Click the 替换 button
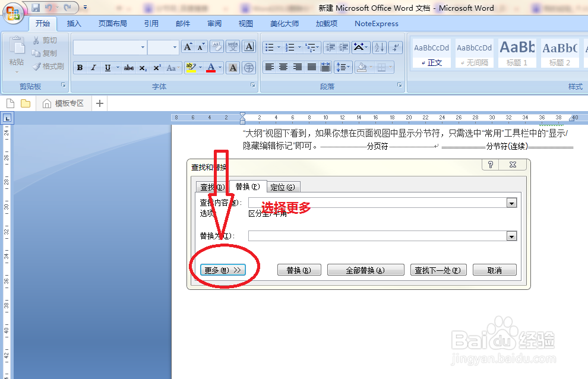 point(299,270)
